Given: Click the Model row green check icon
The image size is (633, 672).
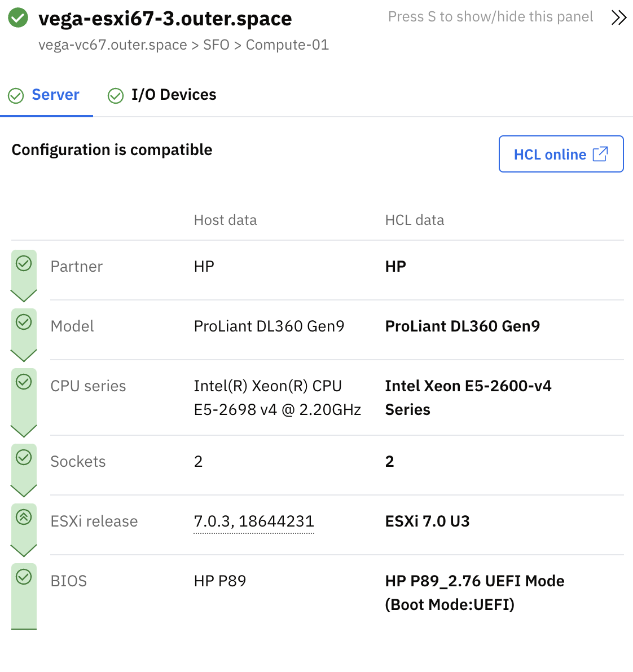Looking at the screenshot, I should tap(23, 321).
